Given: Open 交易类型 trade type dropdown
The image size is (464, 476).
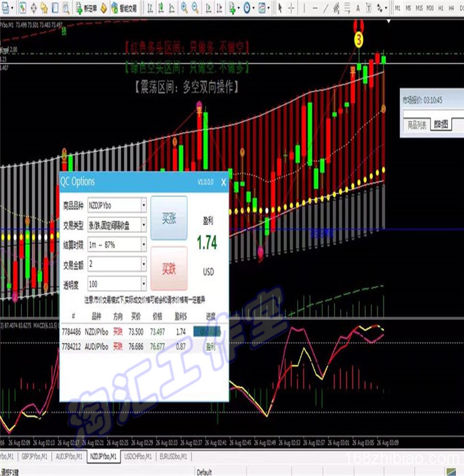Looking at the screenshot, I should pos(117,225).
